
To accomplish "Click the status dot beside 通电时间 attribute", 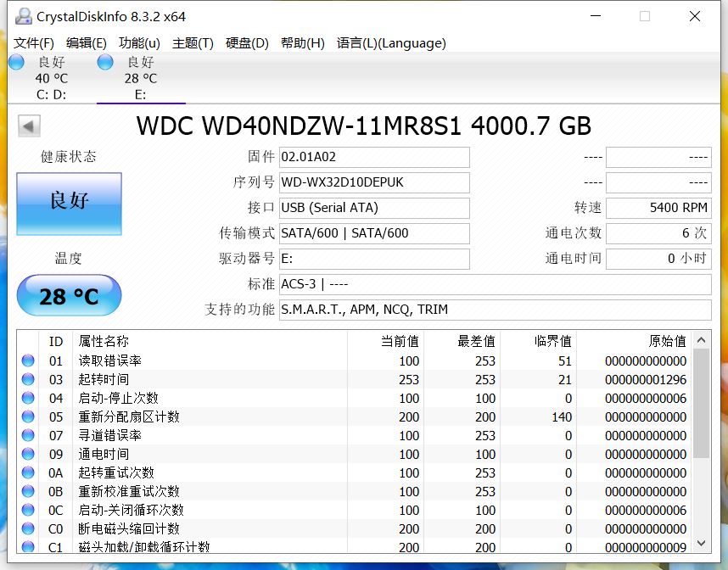I will click(x=26, y=454).
